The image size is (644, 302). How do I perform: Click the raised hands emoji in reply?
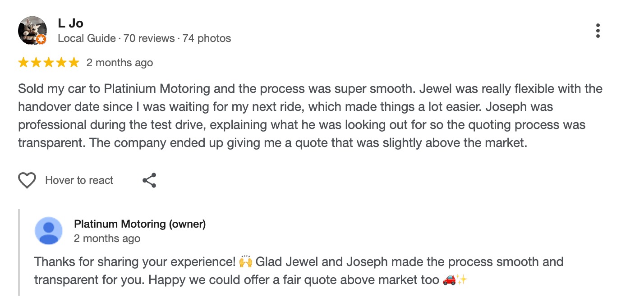pyautogui.click(x=246, y=262)
